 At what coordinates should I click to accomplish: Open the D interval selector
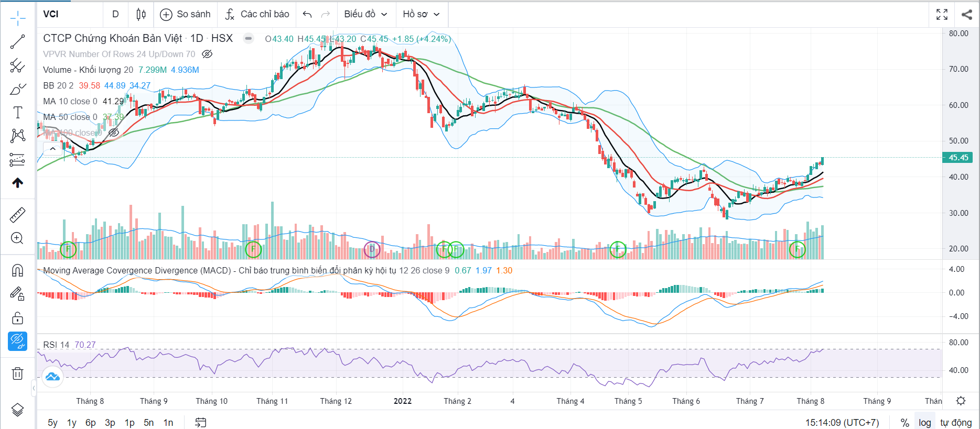115,14
